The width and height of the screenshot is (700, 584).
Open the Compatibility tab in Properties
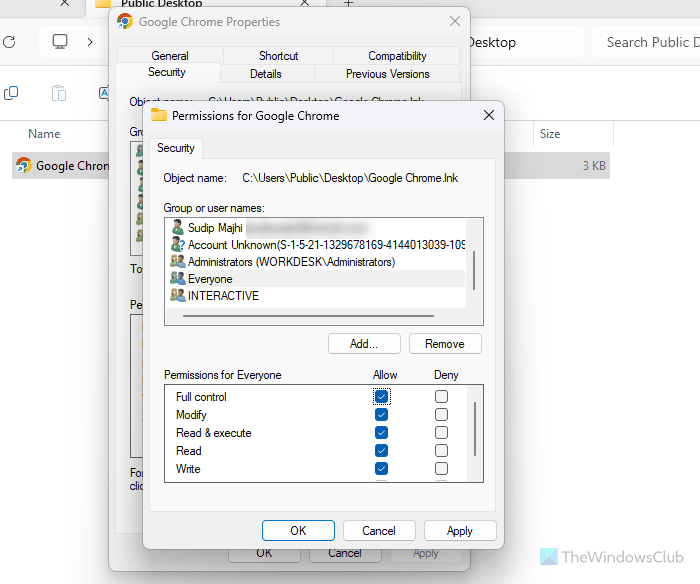[397, 55]
